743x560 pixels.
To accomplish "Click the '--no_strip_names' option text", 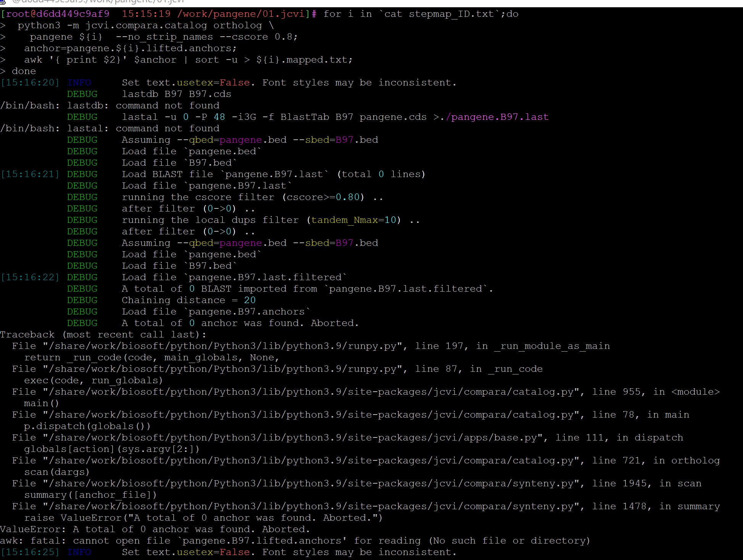I will click(x=164, y=37).
